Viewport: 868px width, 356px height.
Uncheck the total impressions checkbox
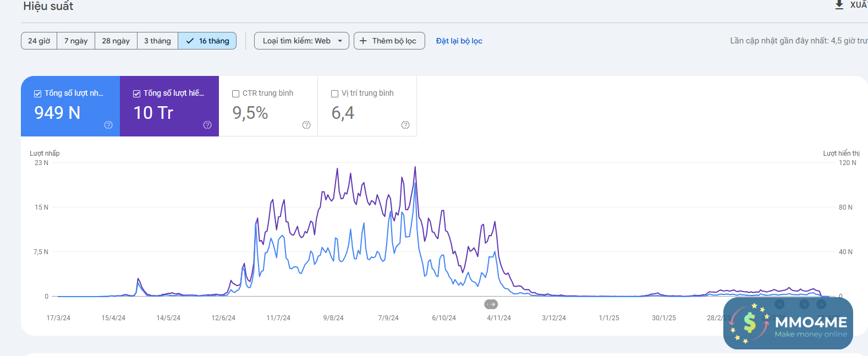point(136,94)
